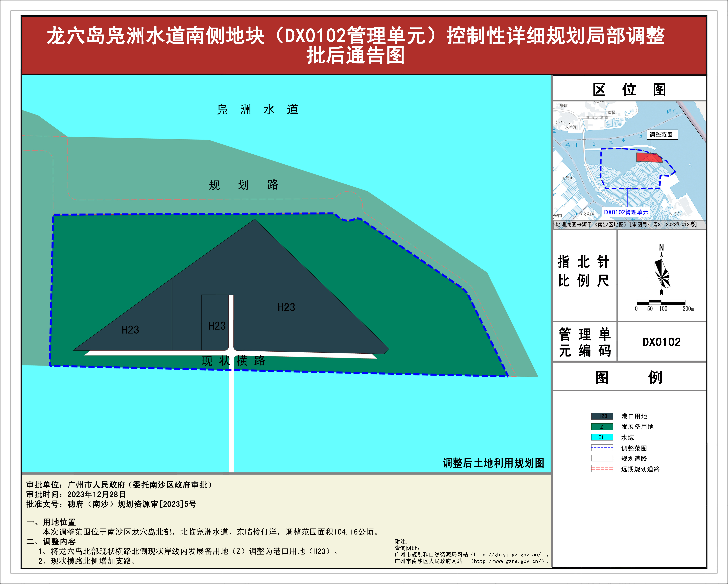Viewport: 728px width, 584px height.
Task: Click the large right H23 parcel label
Action: [286, 307]
